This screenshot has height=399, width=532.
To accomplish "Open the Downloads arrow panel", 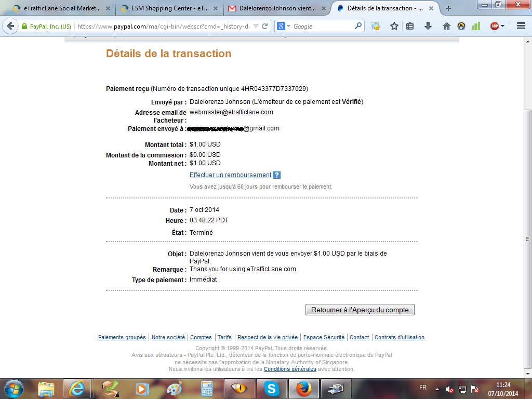I will pos(428,26).
